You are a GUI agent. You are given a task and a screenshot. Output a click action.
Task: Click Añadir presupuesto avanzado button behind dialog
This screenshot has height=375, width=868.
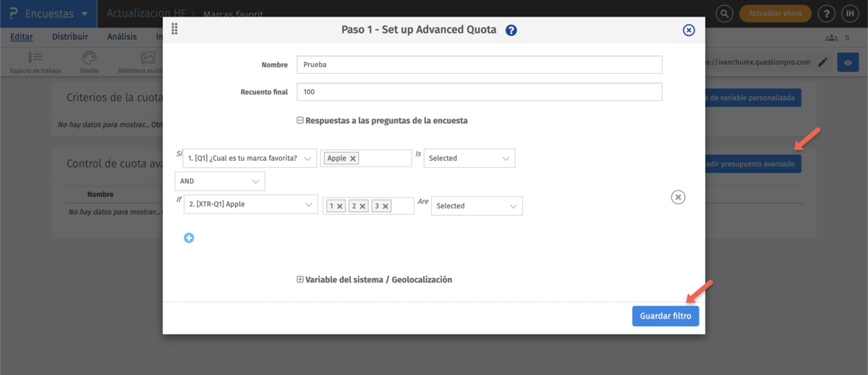(752, 164)
